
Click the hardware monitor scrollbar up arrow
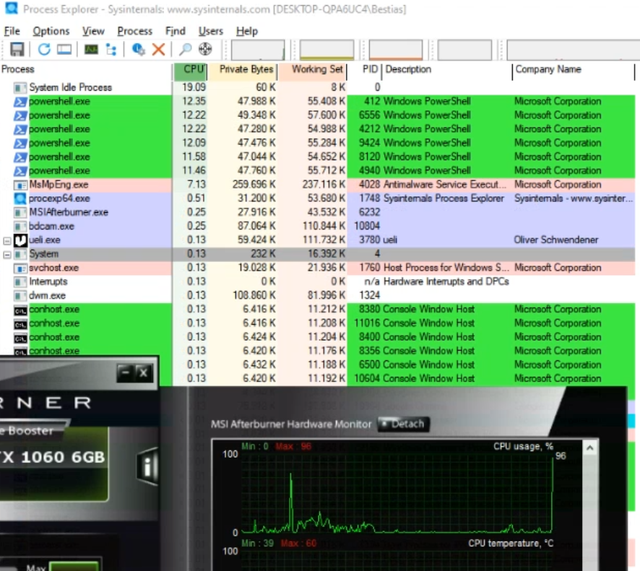pyautogui.click(x=590, y=448)
